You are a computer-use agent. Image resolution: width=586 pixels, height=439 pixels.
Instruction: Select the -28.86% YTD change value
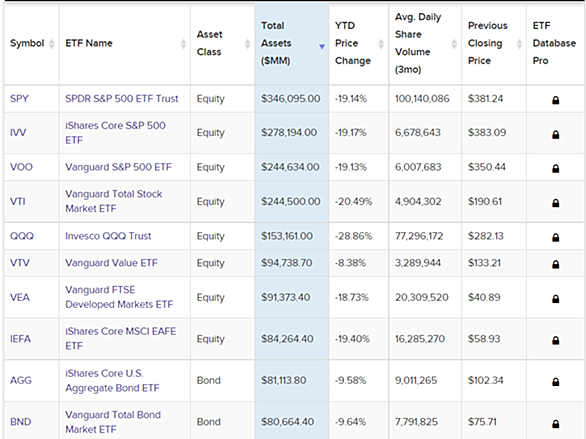[x=354, y=236]
